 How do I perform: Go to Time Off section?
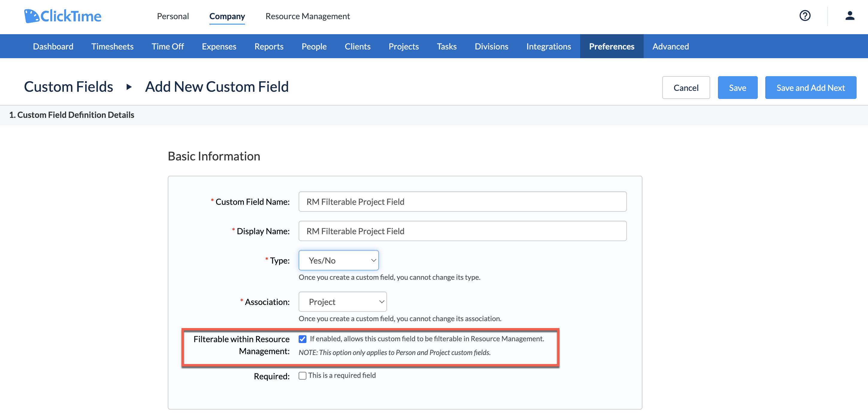[167, 46]
